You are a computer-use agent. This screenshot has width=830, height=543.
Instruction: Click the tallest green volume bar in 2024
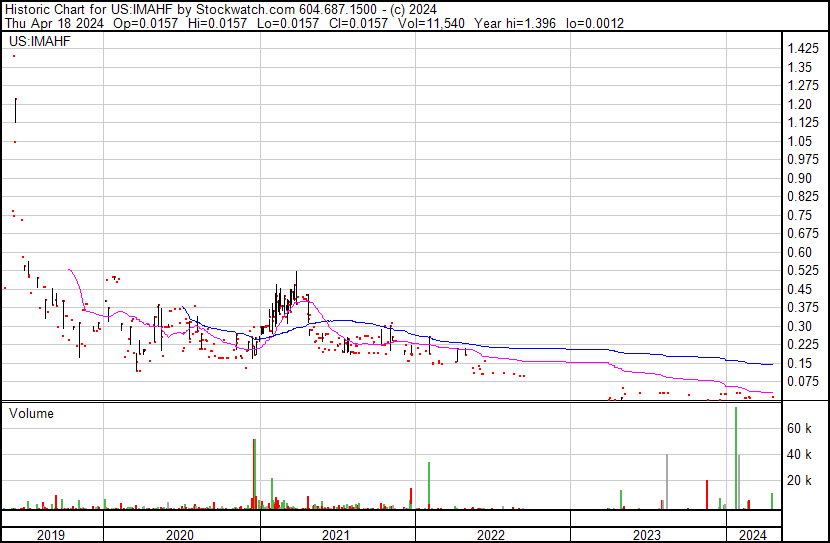pos(736,458)
